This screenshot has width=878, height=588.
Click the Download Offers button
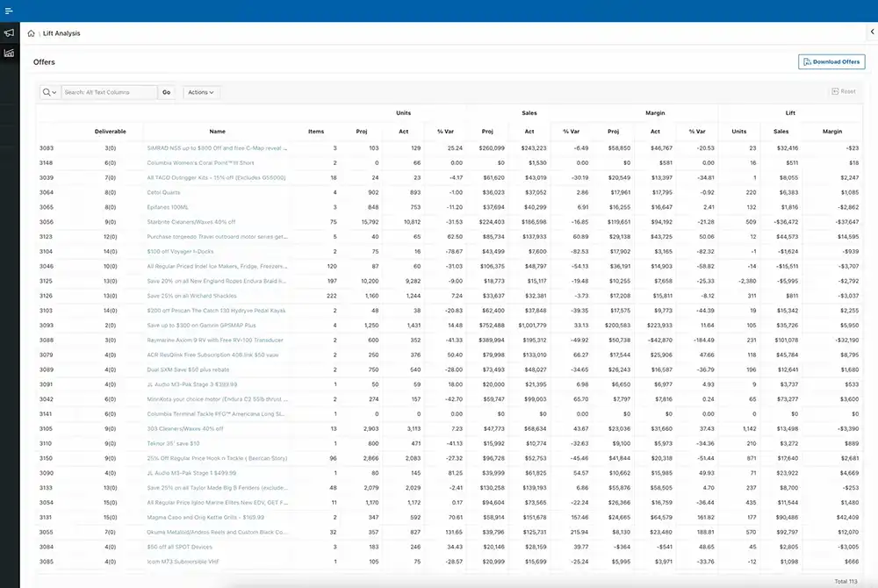point(831,62)
